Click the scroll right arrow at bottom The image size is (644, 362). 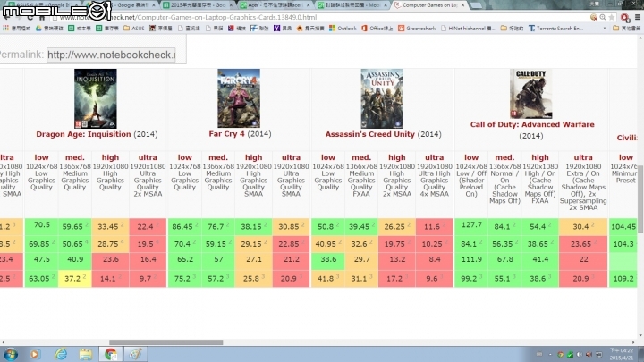634,342
